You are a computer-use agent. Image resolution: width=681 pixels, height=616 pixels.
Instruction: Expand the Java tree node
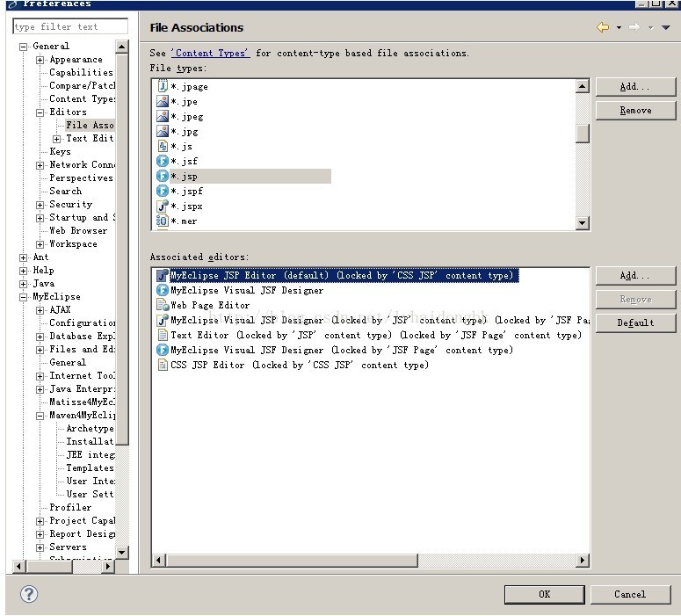(x=24, y=284)
